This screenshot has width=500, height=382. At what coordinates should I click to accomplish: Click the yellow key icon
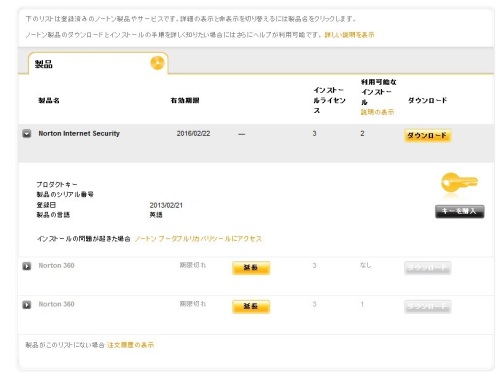click(x=459, y=182)
